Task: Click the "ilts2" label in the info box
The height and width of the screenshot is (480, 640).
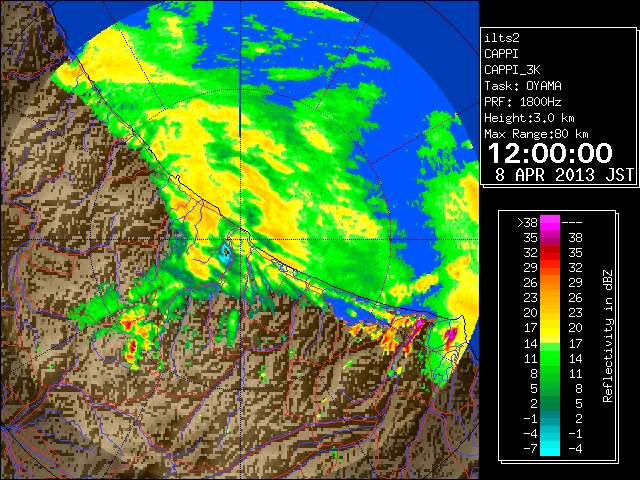Action: click(502, 38)
